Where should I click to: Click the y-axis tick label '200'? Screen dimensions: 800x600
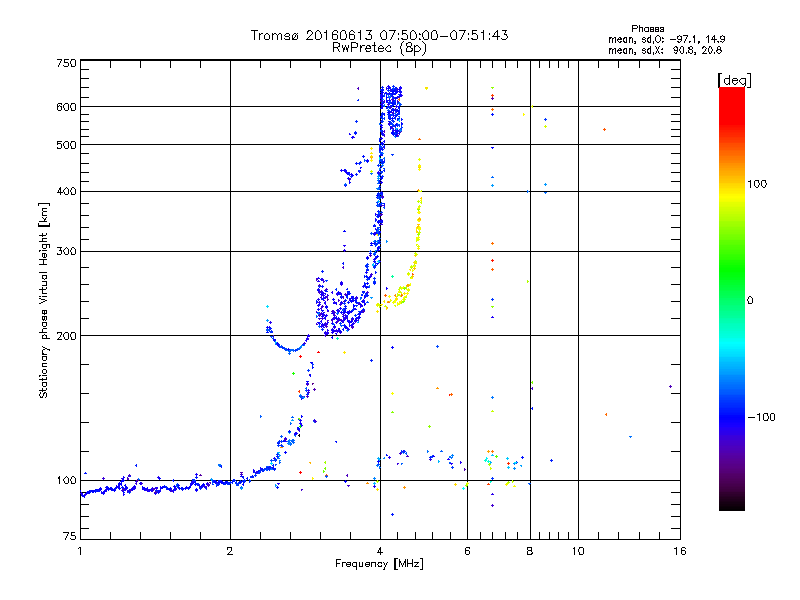pos(66,336)
